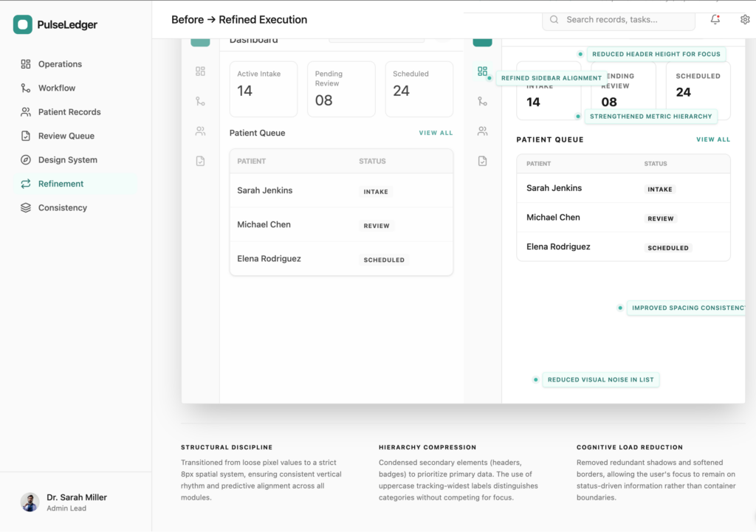Click the search magnifier icon
The width and height of the screenshot is (756, 532).
point(554,20)
